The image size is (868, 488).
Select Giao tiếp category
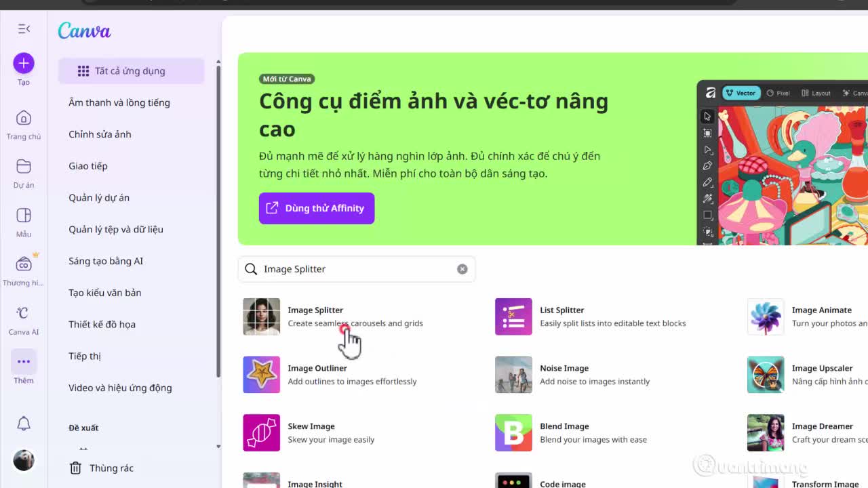point(88,166)
